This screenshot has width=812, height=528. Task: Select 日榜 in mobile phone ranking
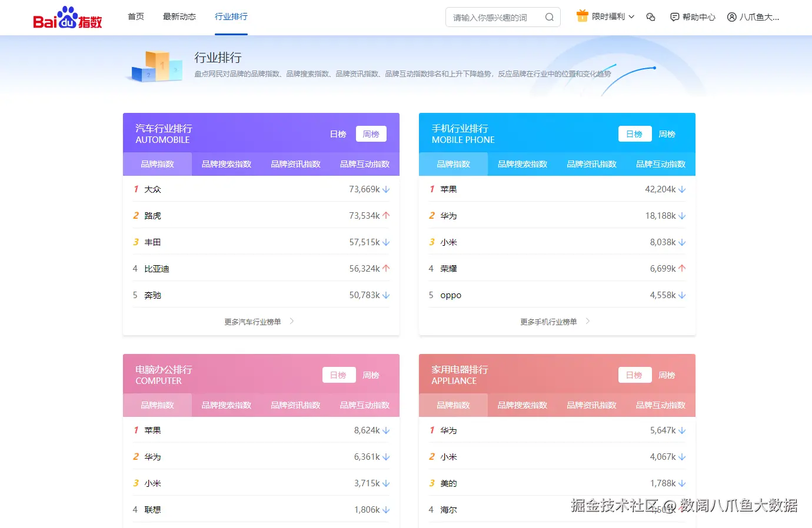point(634,134)
